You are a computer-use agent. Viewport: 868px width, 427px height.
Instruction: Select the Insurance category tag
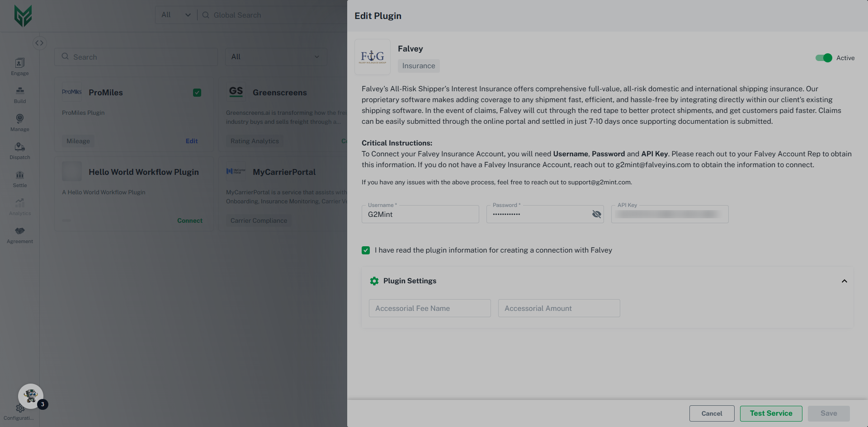coord(418,66)
